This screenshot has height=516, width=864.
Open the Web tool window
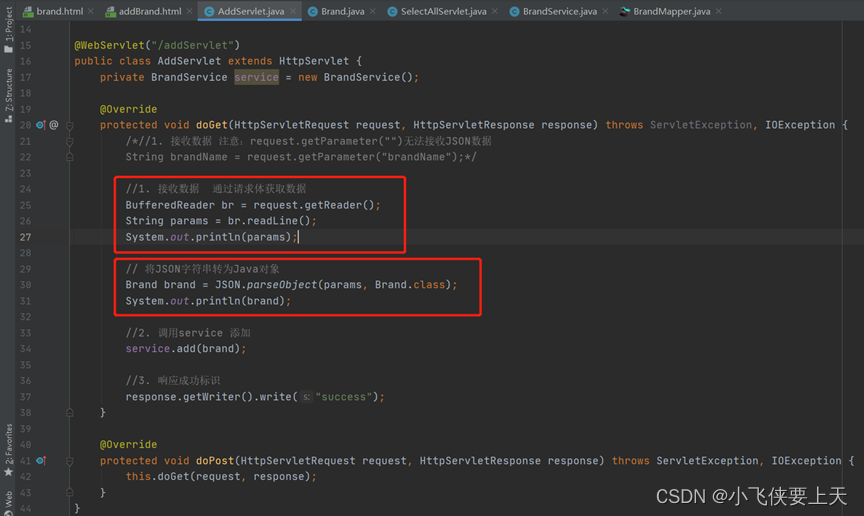click(x=8, y=502)
